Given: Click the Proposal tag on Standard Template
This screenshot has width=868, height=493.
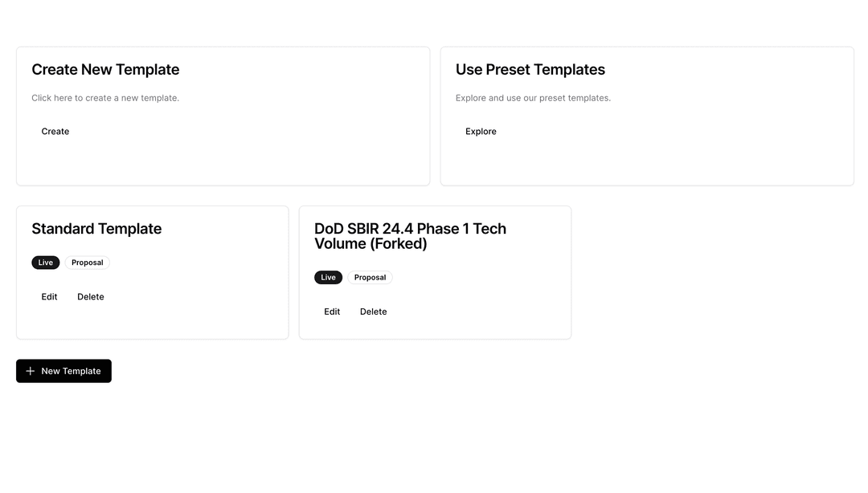Looking at the screenshot, I should point(88,263).
